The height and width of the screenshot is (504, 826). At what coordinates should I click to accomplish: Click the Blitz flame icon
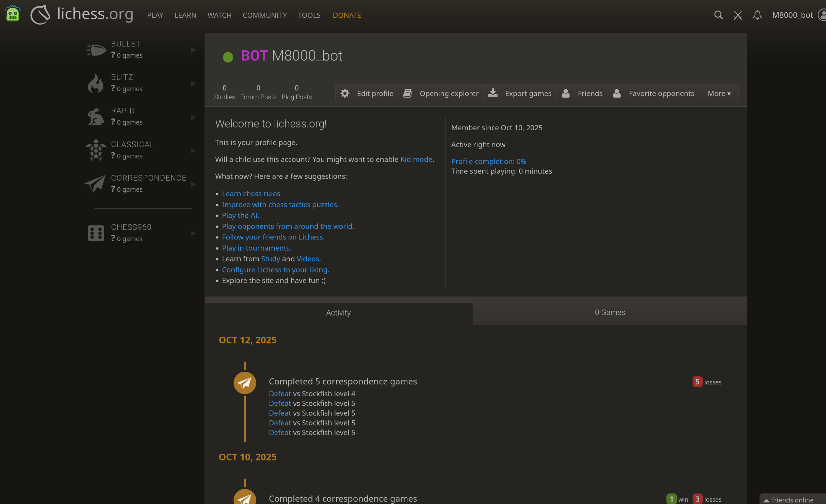tap(96, 83)
